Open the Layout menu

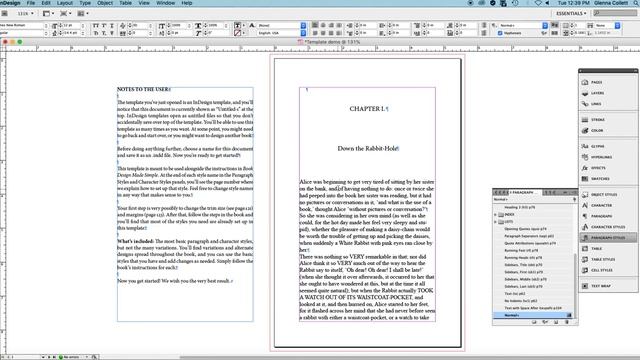[x=64, y=3]
